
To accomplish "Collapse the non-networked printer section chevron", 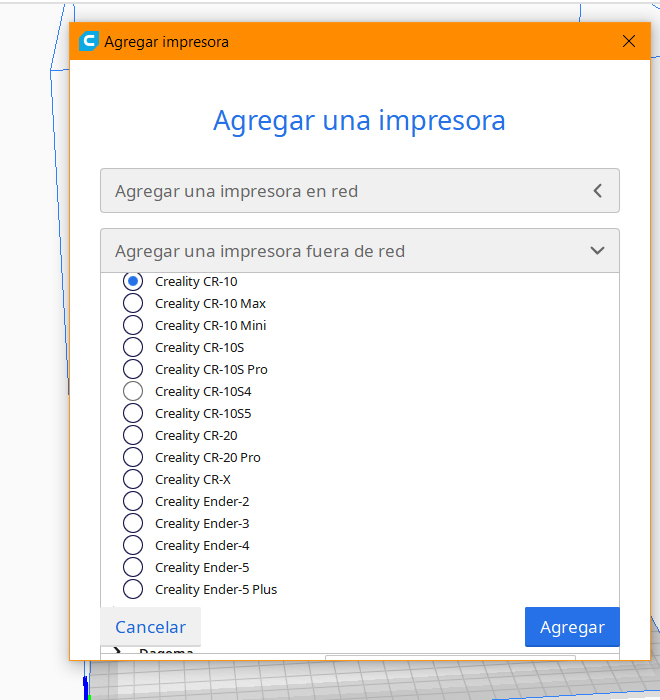I will (x=597, y=251).
